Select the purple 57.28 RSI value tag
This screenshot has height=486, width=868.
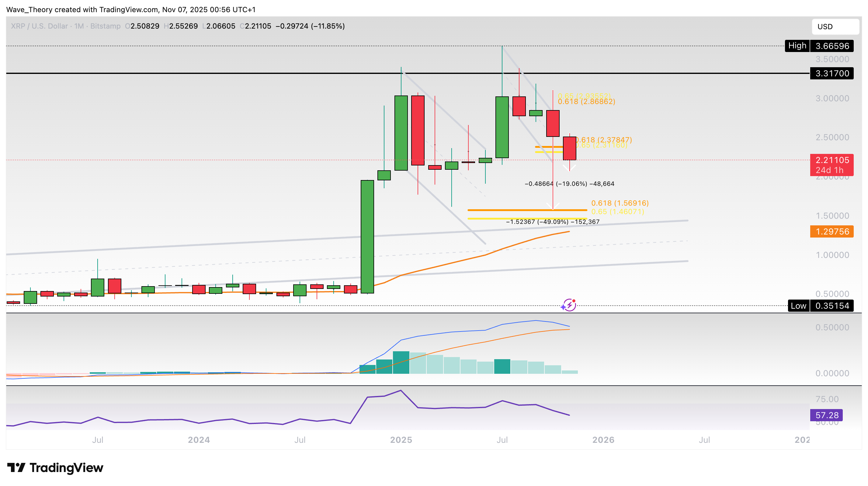click(x=826, y=415)
